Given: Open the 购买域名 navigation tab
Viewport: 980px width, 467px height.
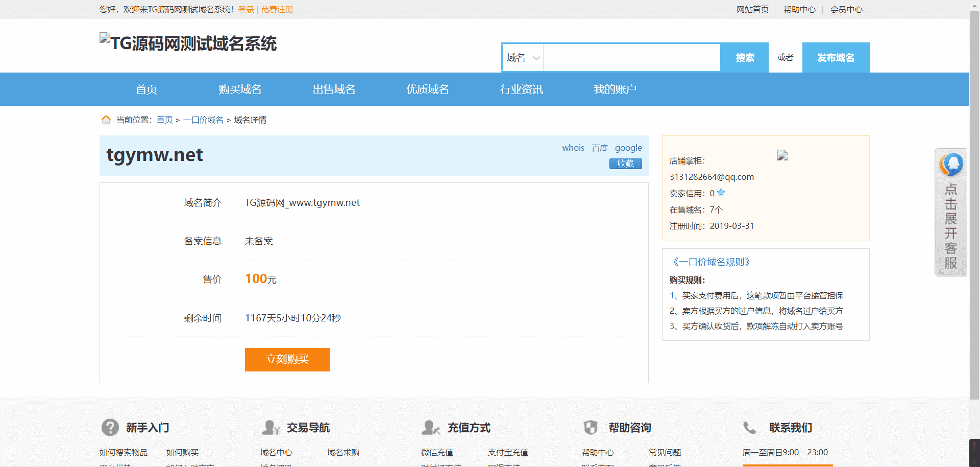Looking at the screenshot, I should (240, 89).
